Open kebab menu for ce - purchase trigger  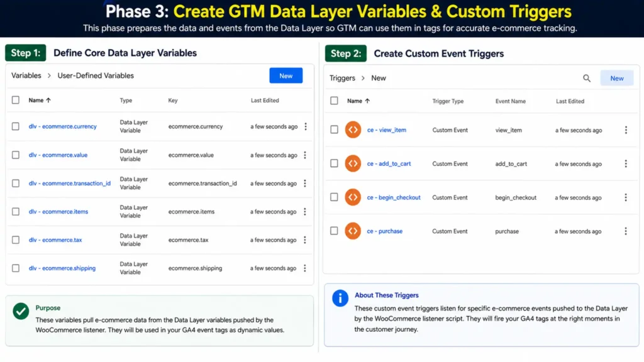(x=626, y=231)
